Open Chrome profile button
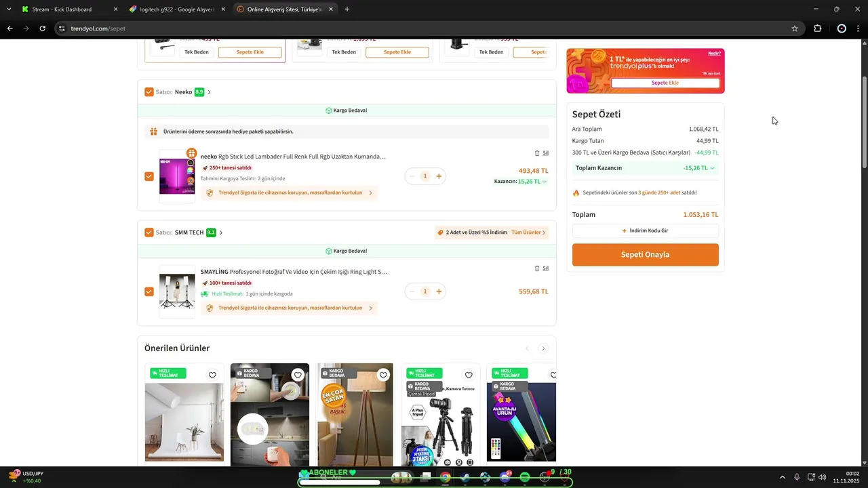This screenshot has width=868, height=488. pyautogui.click(x=842, y=28)
